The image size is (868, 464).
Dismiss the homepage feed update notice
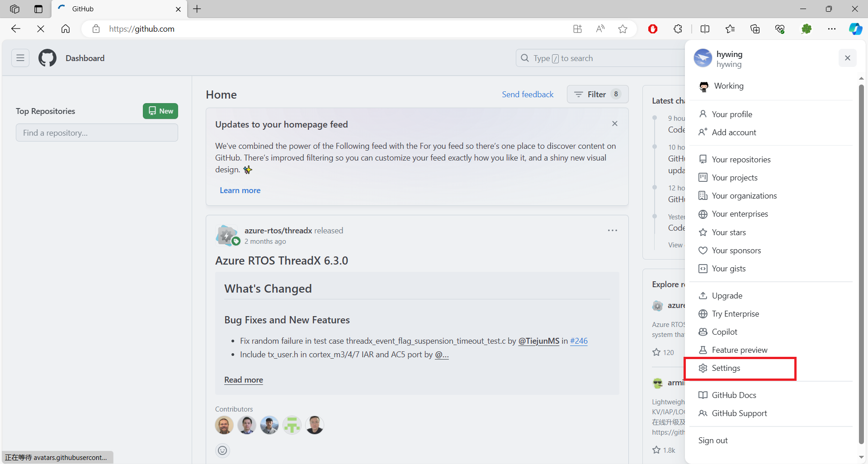click(614, 123)
